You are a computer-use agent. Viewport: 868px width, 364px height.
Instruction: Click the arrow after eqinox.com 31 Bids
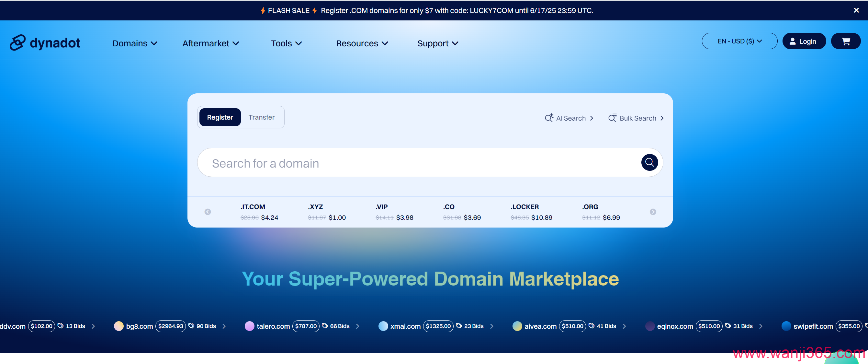click(761, 326)
